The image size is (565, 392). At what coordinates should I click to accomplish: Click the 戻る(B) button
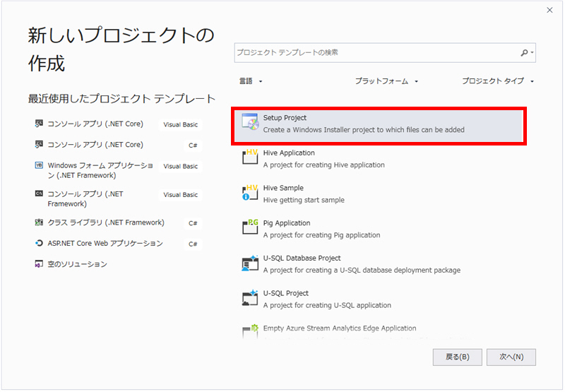pos(457,357)
